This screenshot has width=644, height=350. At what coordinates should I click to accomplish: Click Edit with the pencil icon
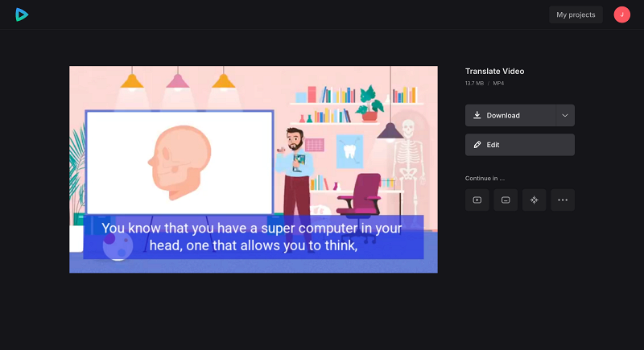[519, 145]
